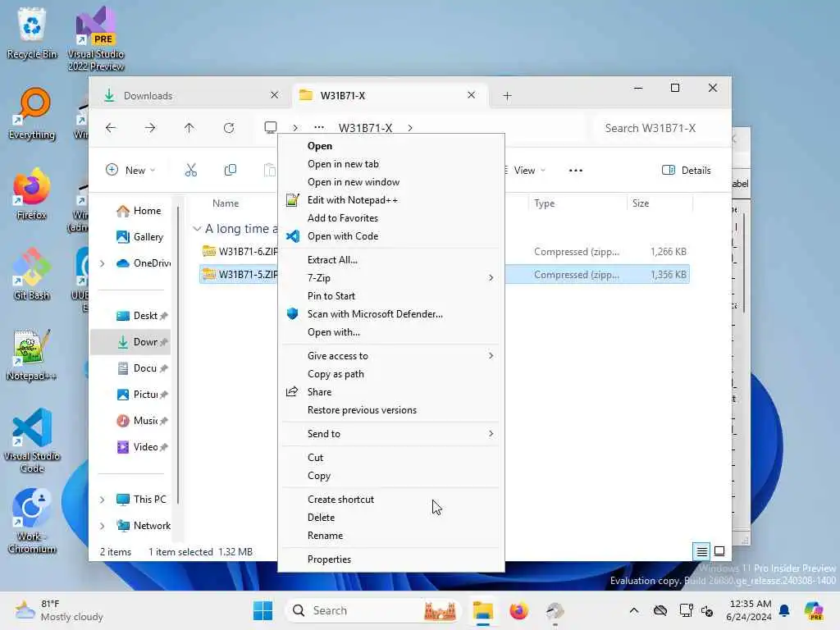Launch Visual Studio 2022 Preview shortcut
The image size is (840, 630).
[x=96, y=39]
